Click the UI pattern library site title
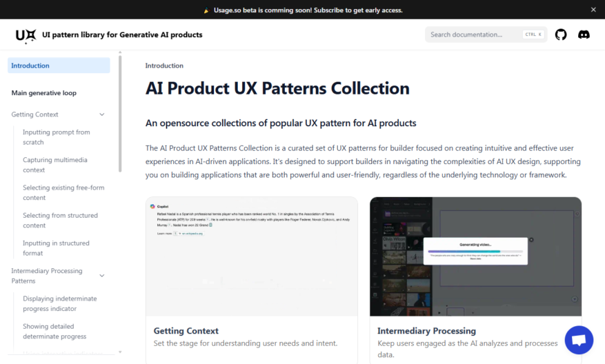 click(x=122, y=34)
